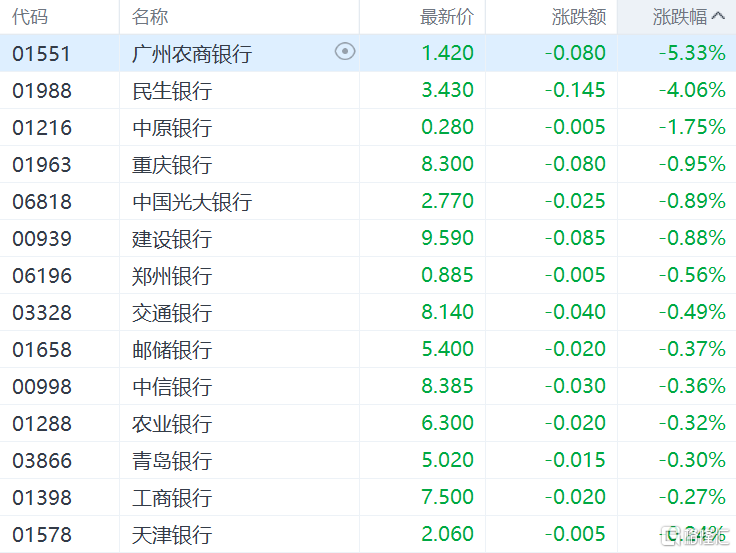The image size is (736, 553).
Task: Sort by 涨跌额 column header
Action: (579, 17)
